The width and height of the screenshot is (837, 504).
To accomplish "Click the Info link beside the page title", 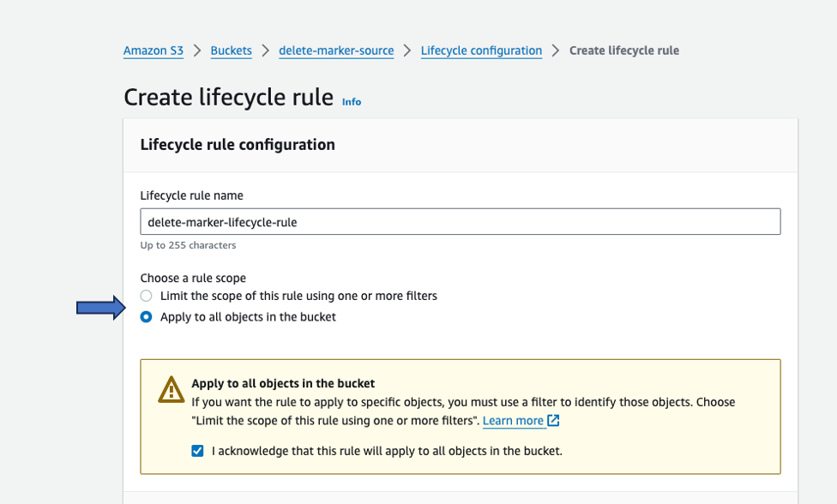I will (351, 101).
